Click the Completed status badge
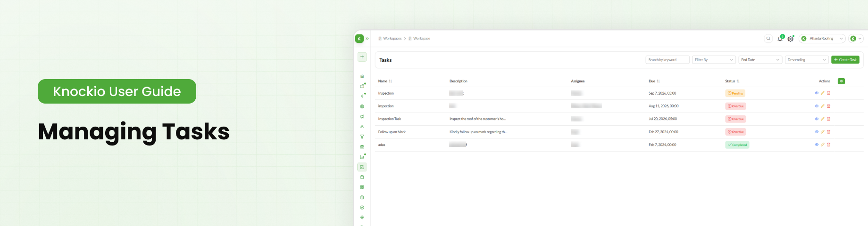 [737, 145]
